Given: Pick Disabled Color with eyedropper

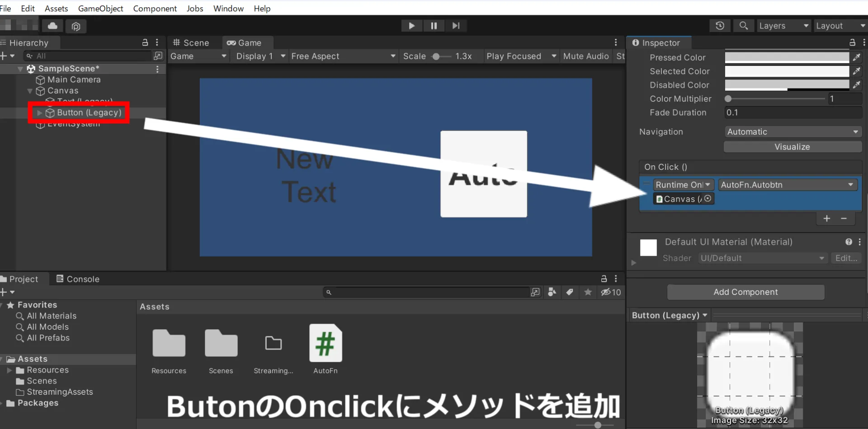Looking at the screenshot, I should click(857, 84).
